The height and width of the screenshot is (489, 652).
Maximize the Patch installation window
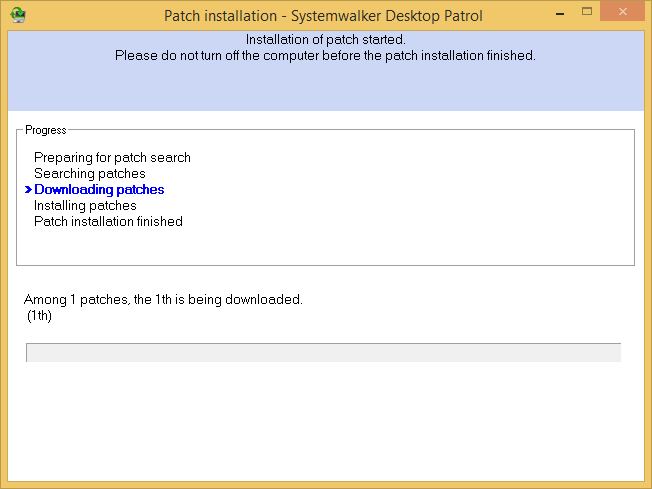pyautogui.click(x=587, y=12)
